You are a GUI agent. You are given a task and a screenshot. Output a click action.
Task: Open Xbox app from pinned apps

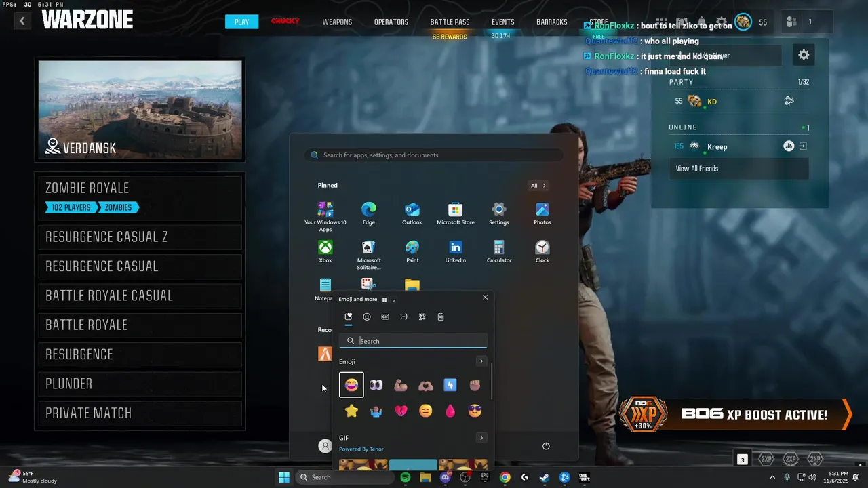point(325,251)
